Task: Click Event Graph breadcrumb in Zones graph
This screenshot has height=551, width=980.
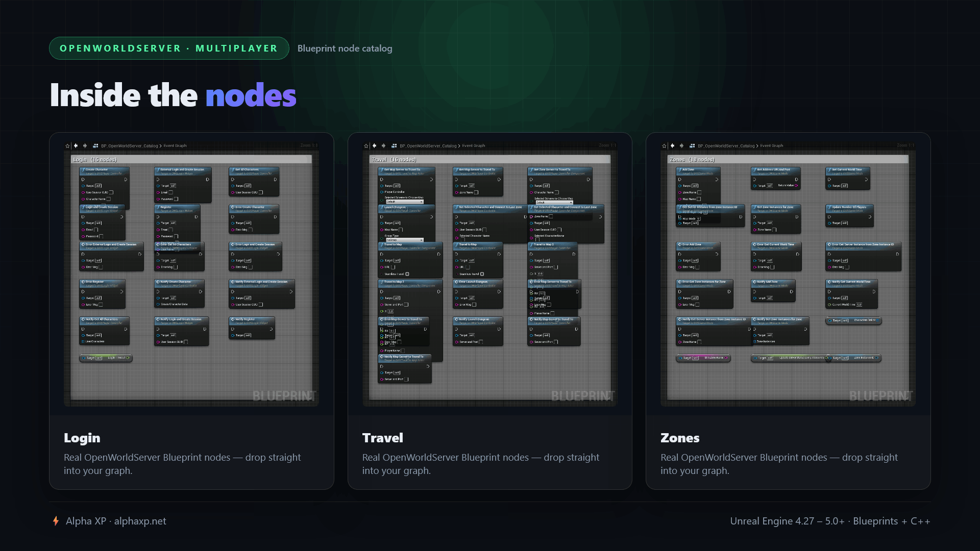Action: pos(772,146)
